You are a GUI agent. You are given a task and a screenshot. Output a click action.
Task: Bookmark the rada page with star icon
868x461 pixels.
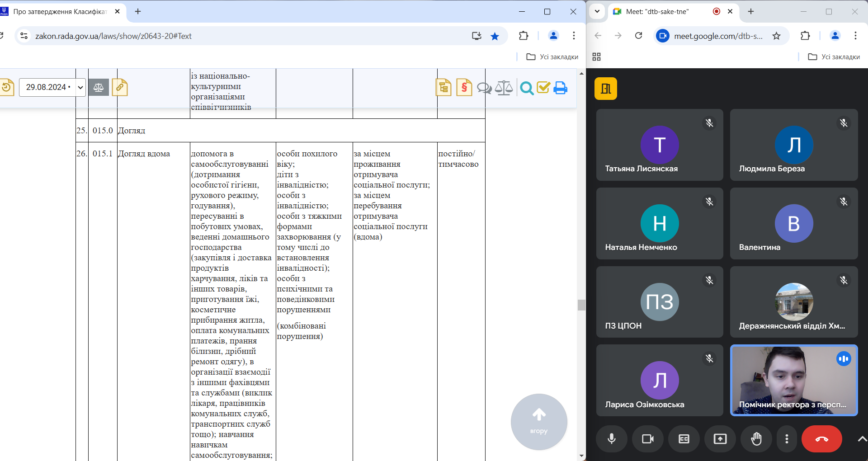click(495, 36)
